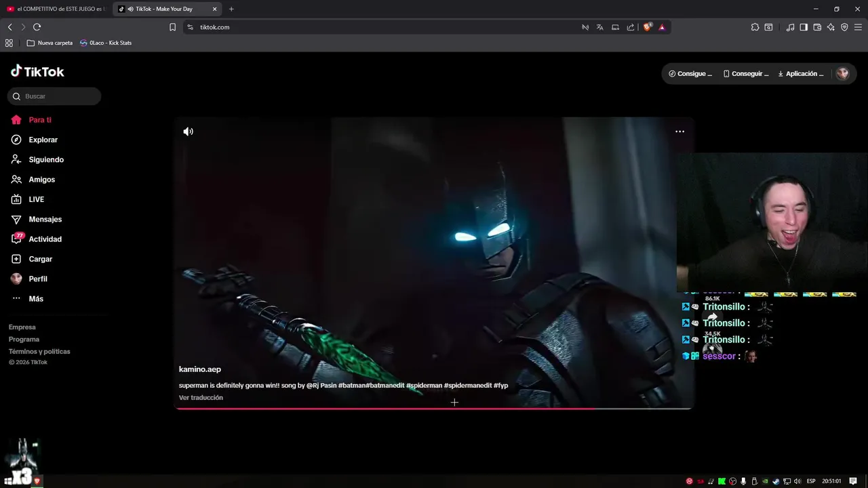The height and width of the screenshot is (488, 868).
Task: Open browser extensions puzzle icon
Action: [755, 27]
